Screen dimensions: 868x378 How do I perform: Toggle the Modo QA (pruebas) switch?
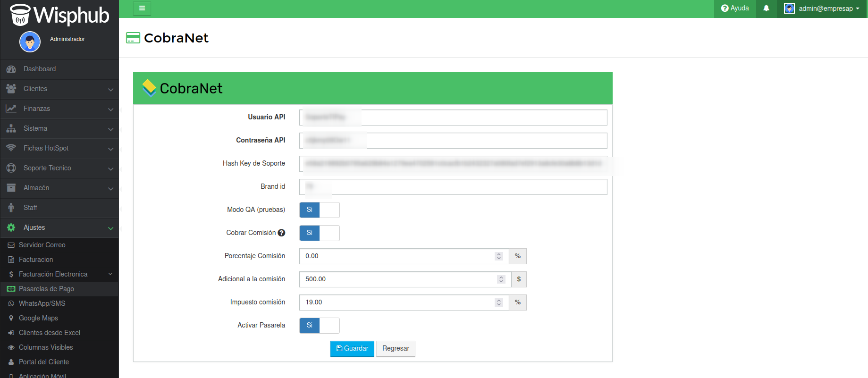[320, 210]
